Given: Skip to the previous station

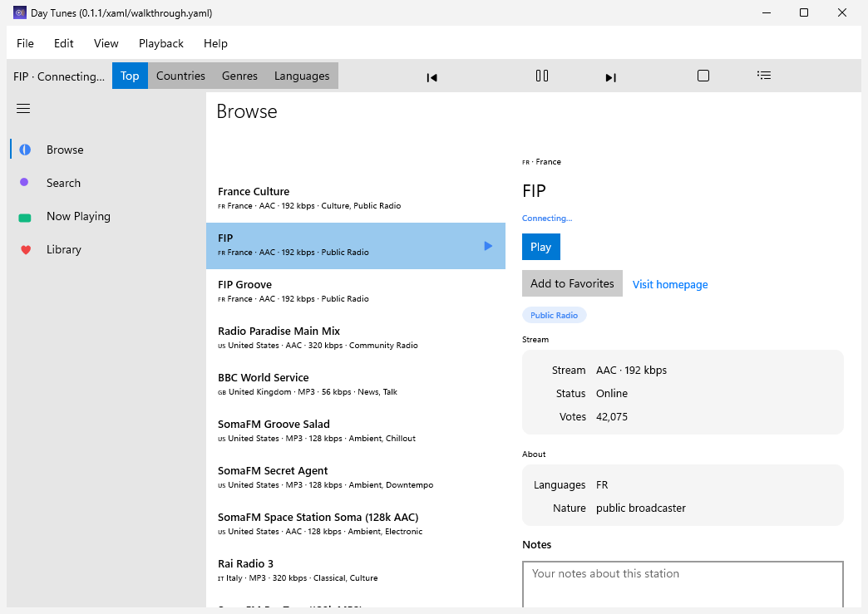Looking at the screenshot, I should pos(432,77).
